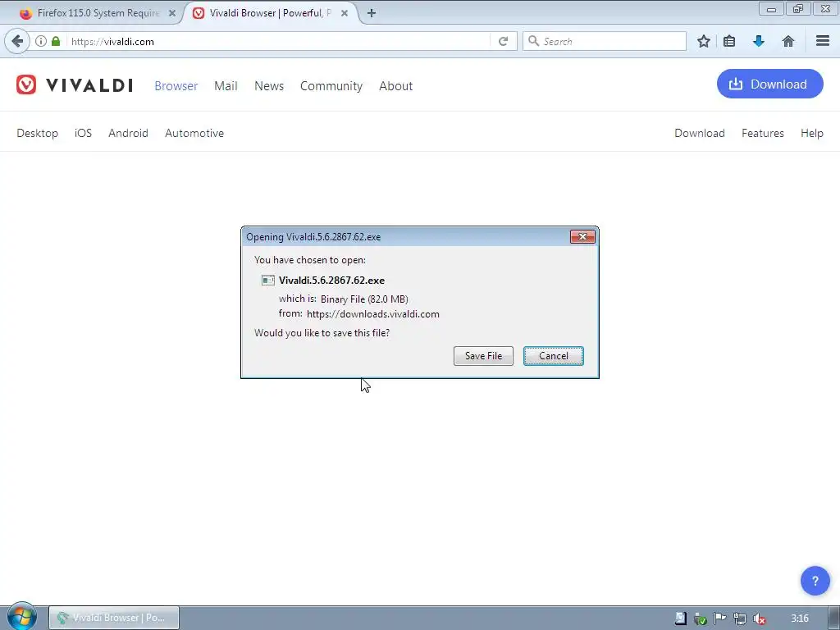Show bookmarks list icon in toolbar
840x630 pixels.
[x=729, y=41]
